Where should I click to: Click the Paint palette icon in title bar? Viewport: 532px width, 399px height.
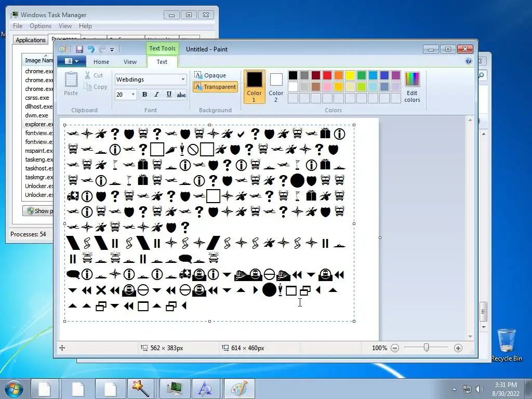click(x=62, y=49)
